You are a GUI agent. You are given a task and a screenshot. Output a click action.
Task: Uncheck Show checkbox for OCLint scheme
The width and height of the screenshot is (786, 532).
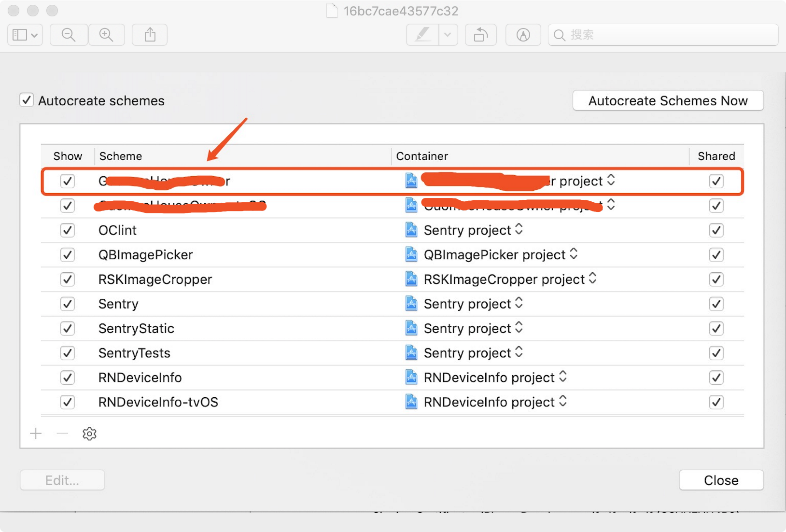click(x=67, y=230)
